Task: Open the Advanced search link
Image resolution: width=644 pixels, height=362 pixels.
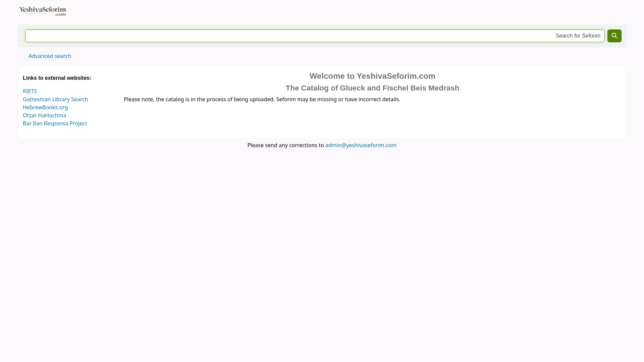Action: (50, 56)
